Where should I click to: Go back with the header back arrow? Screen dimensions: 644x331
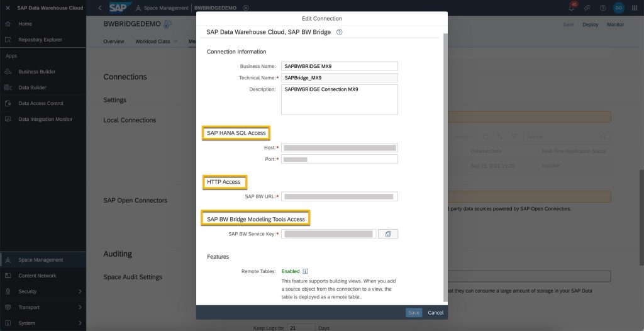coord(100,8)
